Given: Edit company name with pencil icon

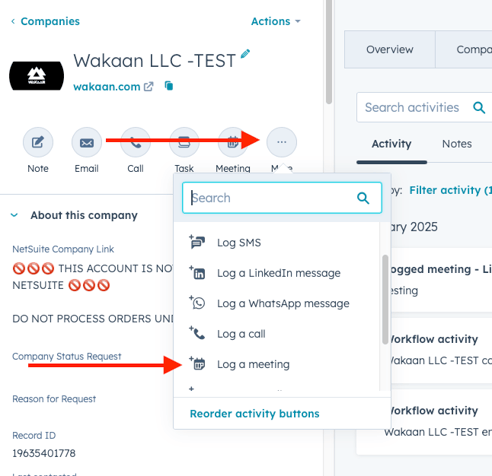Looking at the screenshot, I should coord(245,54).
